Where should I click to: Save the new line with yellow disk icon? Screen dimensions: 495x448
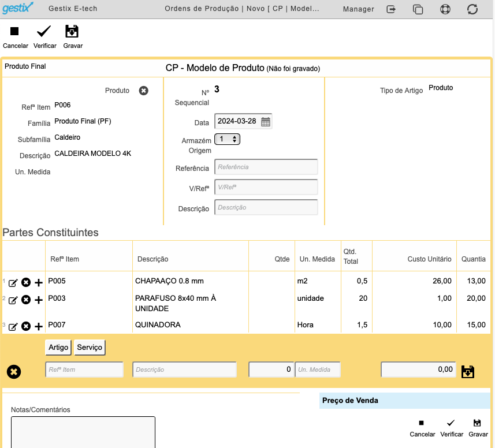click(x=467, y=372)
